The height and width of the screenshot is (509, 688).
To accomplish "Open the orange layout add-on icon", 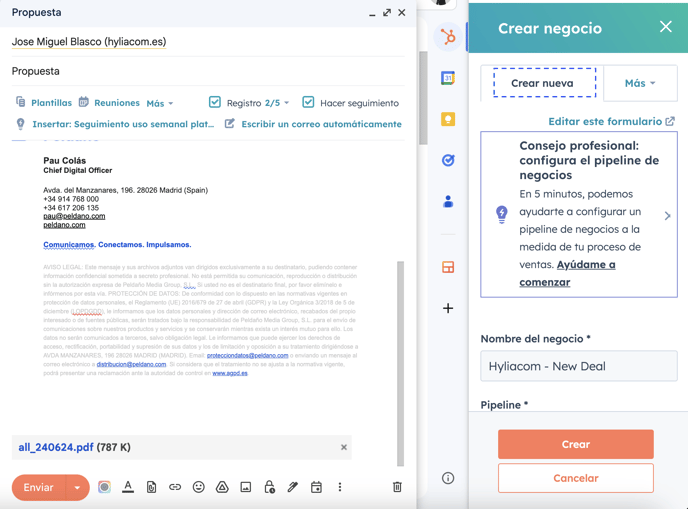I will (x=448, y=267).
